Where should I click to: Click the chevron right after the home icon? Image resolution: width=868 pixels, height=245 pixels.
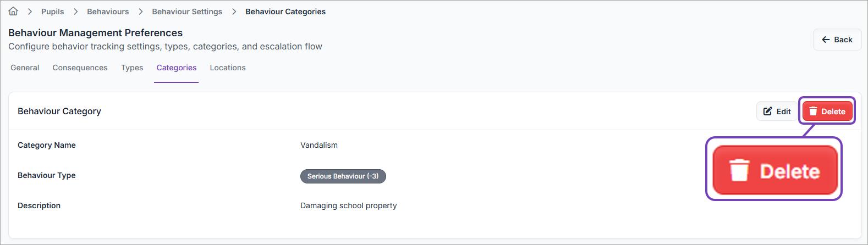click(x=30, y=12)
